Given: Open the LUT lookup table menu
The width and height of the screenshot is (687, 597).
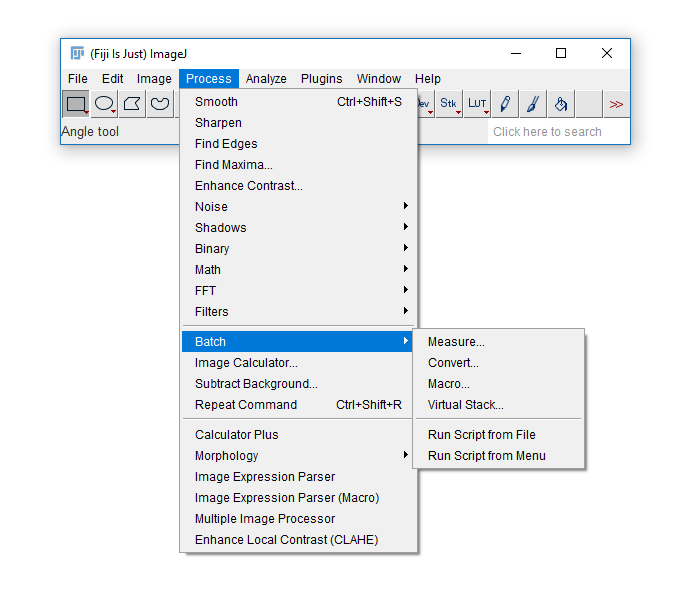Looking at the screenshot, I should (x=477, y=104).
